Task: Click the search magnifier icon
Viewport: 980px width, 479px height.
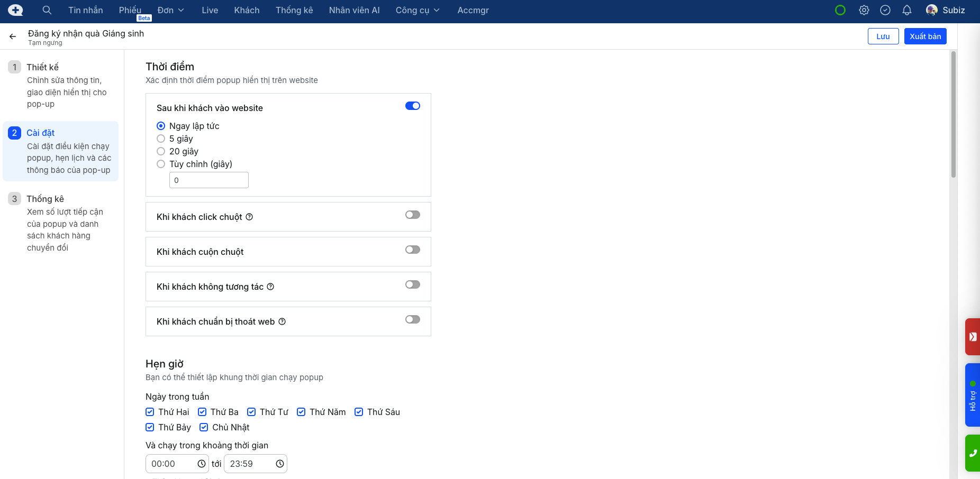Action: point(47,10)
